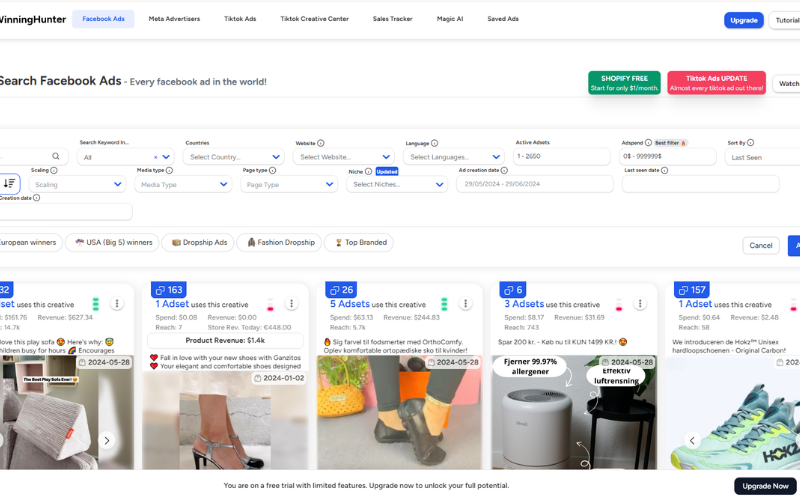Open the Tiktok Creative Center tab
Viewport: 800px width, 500px height.
coord(314,19)
